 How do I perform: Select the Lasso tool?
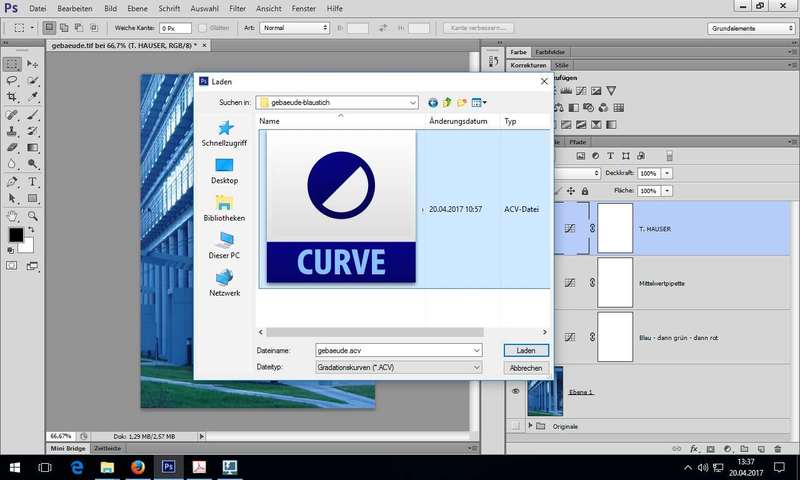point(12,80)
